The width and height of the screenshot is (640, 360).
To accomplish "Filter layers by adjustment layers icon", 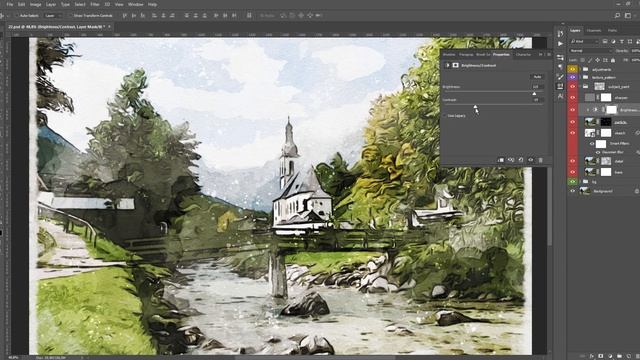I will (613, 41).
